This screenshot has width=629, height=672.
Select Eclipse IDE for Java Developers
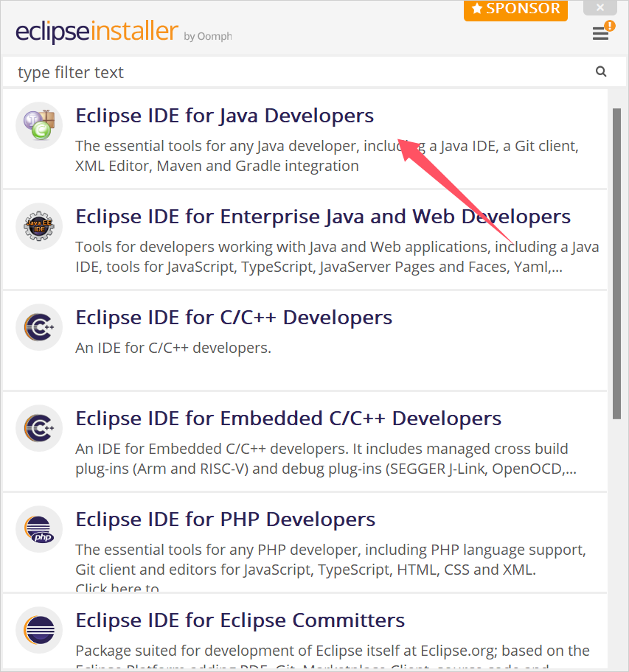click(225, 116)
